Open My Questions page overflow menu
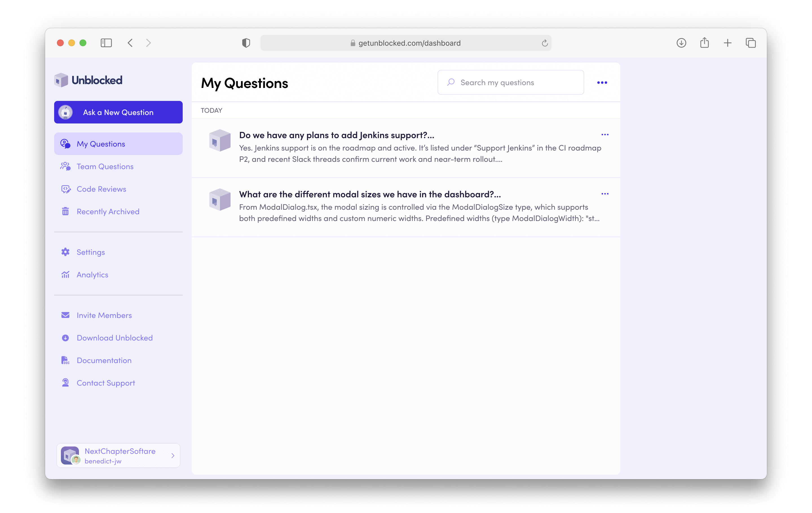 coord(602,83)
